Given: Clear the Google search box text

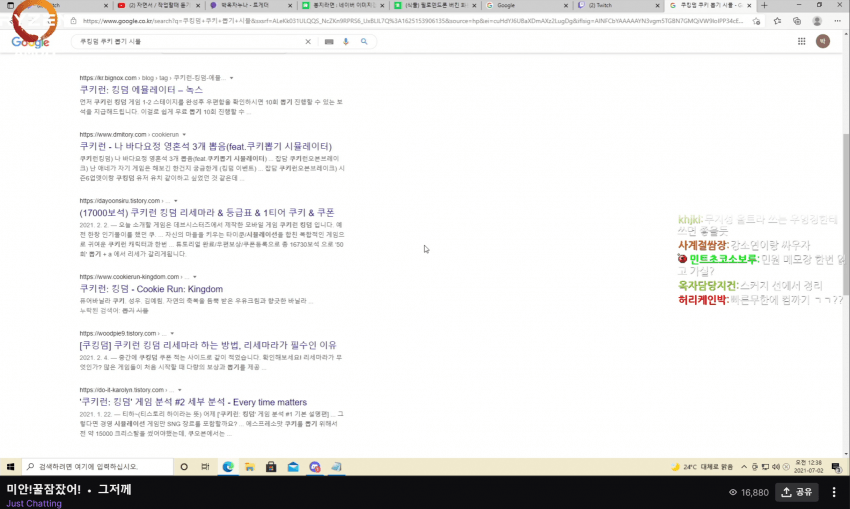Looking at the screenshot, I should tap(308, 42).
